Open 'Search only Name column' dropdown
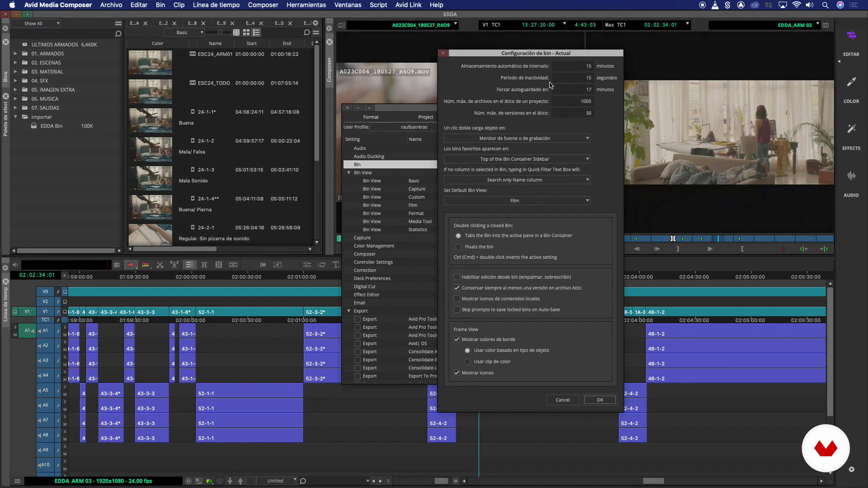The width and height of the screenshot is (868, 488). [517, 180]
